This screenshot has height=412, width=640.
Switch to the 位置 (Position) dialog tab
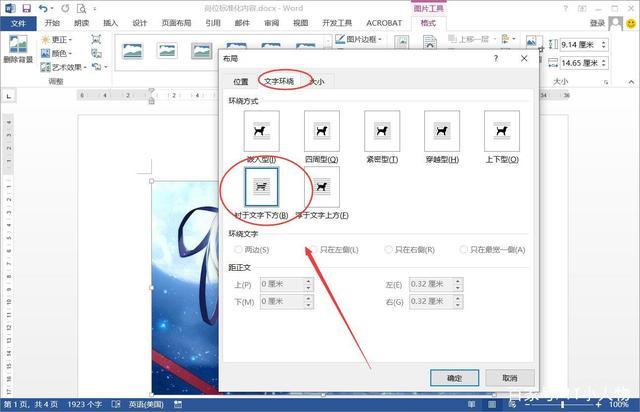[x=240, y=82]
